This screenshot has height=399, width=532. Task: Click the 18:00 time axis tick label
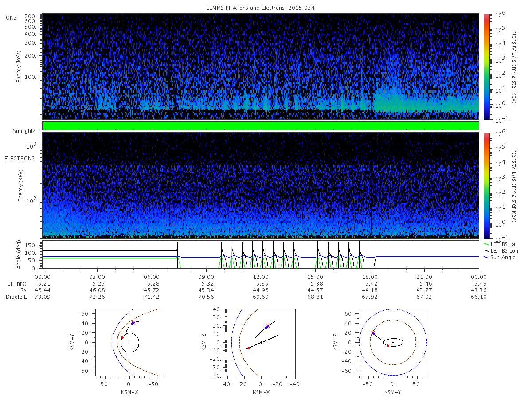[370, 275]
